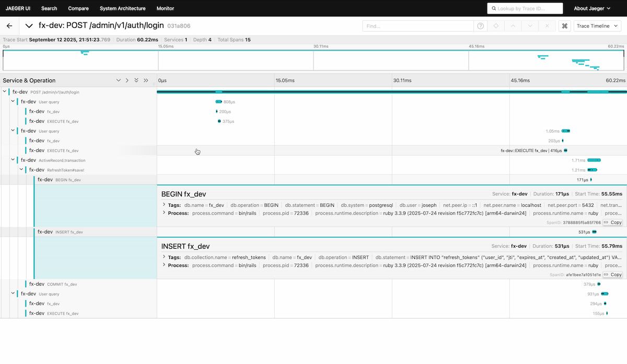Collapse trace details via chevron beside title
The width and height of the screenshot is (627, 364).
click(x=29, y=25)
